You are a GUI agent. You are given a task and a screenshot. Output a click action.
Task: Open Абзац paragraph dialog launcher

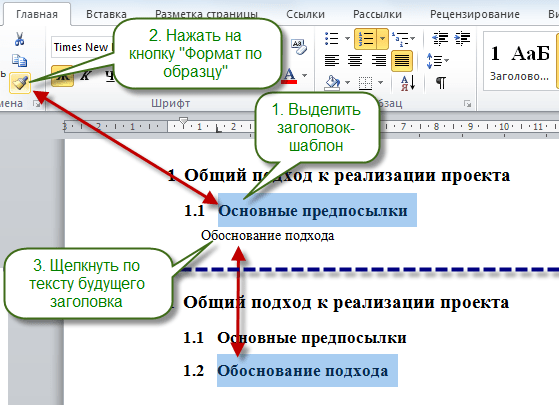click(x=467, y=104)
